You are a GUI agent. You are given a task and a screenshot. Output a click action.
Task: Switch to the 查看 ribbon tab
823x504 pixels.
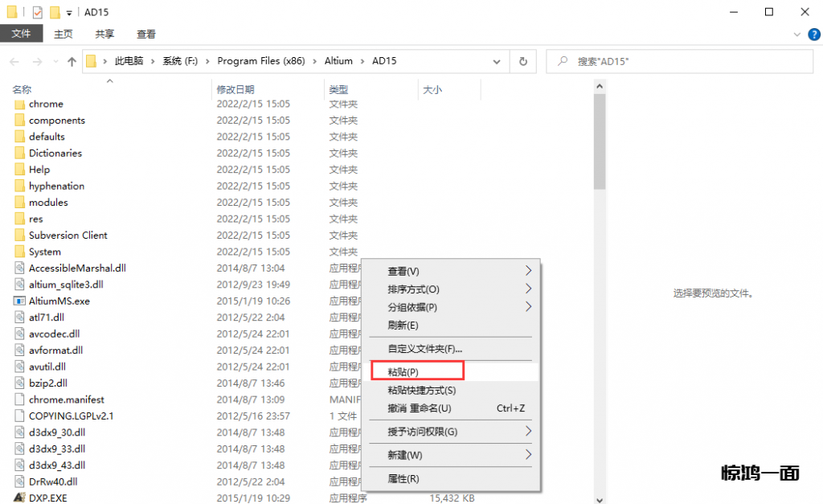[x=146, y=34]
